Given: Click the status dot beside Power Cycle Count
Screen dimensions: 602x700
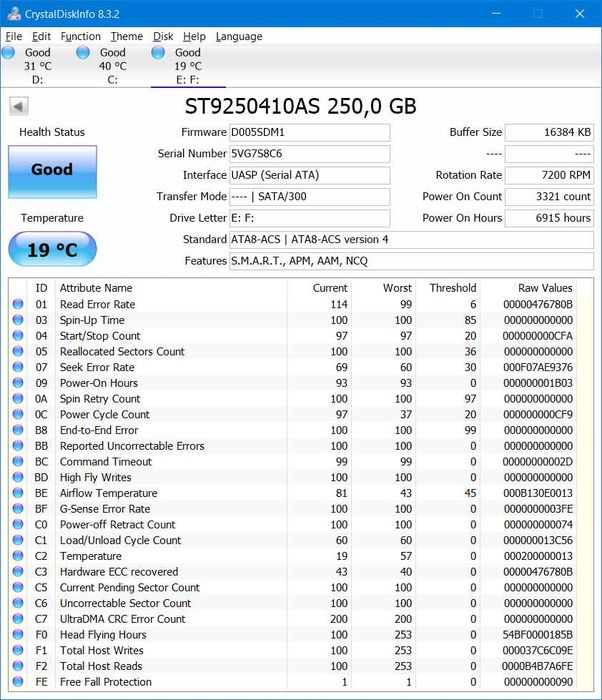Looking at the screenshot, I should (x=18, y=414).
